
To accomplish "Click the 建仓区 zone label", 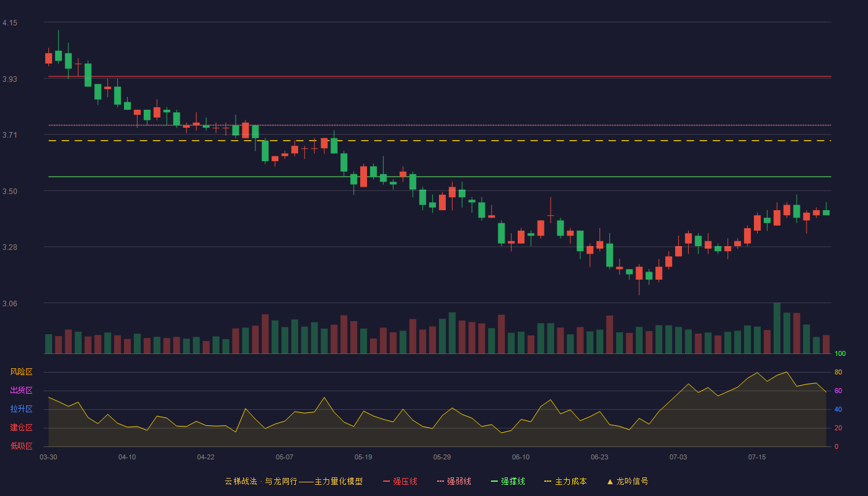I will 21,428.
